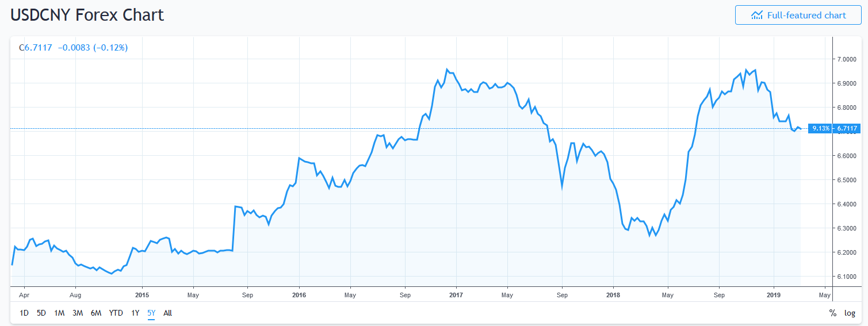Click the 9.13% change label
Image resolution: width=868 pixels, height=326 pixels.
pyautogui.click(x=821, y=128)
